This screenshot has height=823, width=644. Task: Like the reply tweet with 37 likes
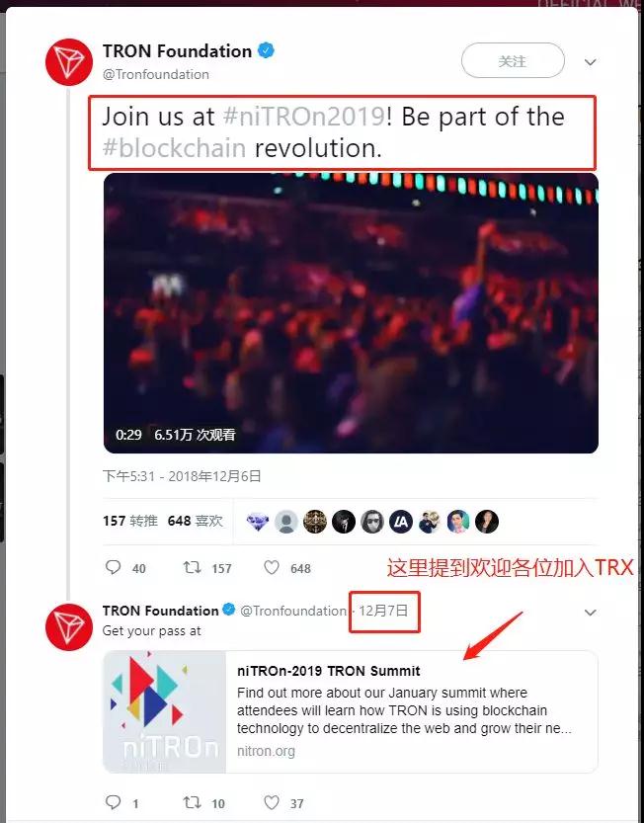click(272, 802)
